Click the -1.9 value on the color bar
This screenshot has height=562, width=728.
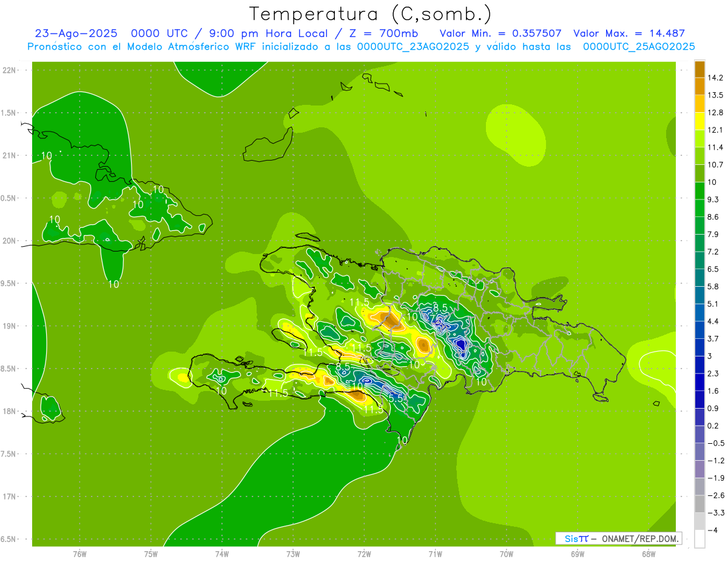tap(715, 478)
